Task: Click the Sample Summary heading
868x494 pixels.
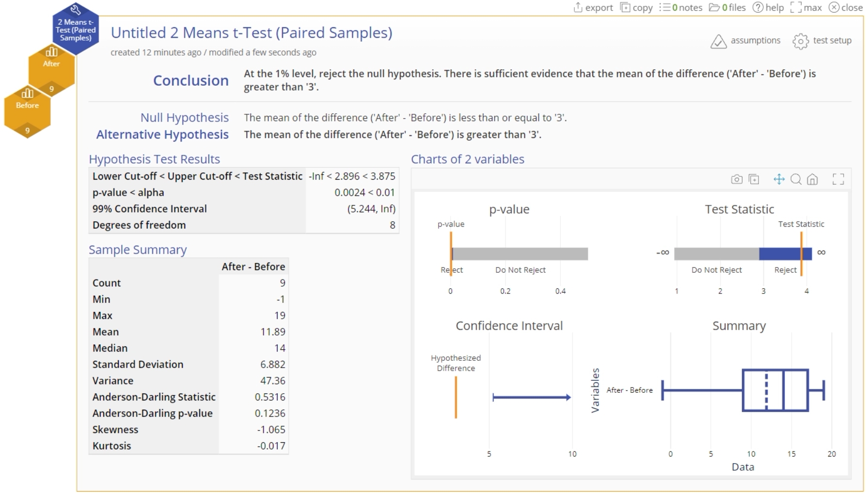Action: (x=138, y=250)
